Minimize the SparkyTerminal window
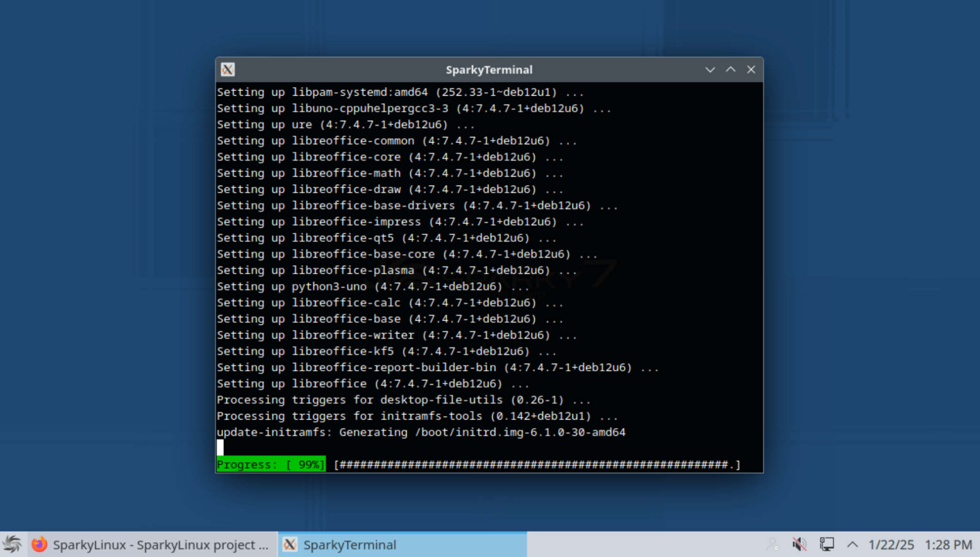The height and width of the screenshot is (557, 980). pos(710,69)
